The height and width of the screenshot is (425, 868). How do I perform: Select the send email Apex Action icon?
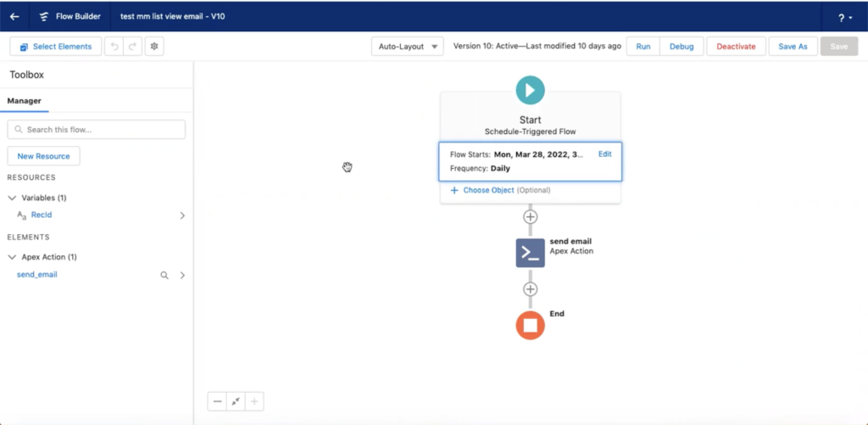[x=530, y=252]
